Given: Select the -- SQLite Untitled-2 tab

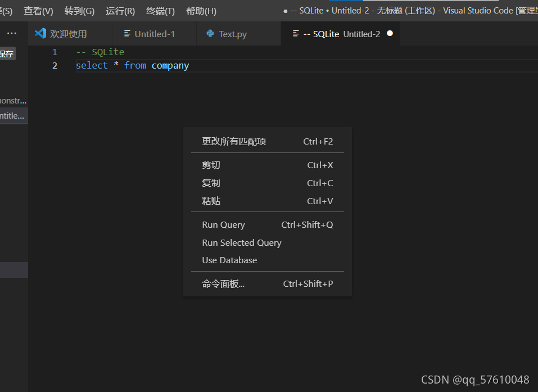Looking at the screenshot, I should pos(340,34).
